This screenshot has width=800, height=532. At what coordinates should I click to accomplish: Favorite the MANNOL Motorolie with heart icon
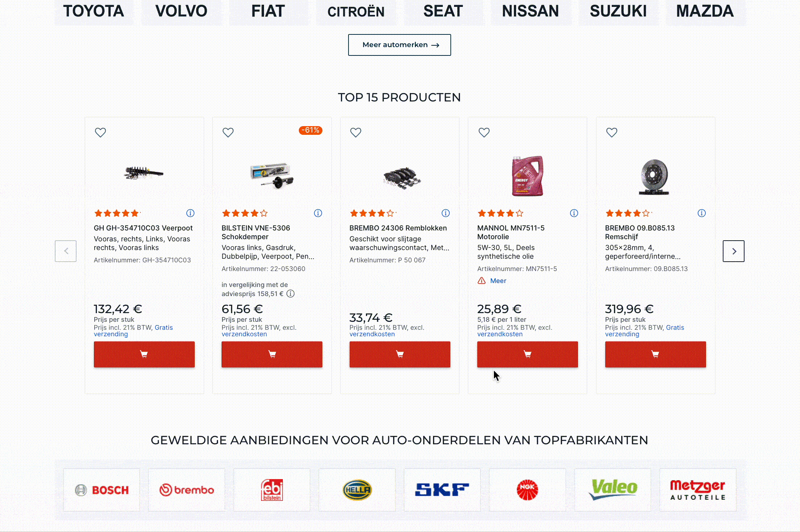click(484, 133)
